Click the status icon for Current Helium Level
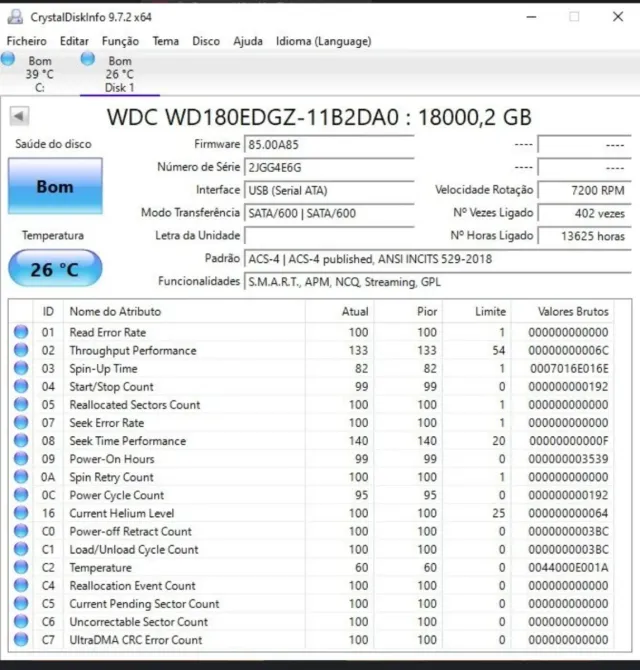This screenshot has height=670, width=640. tap(21, 513)
